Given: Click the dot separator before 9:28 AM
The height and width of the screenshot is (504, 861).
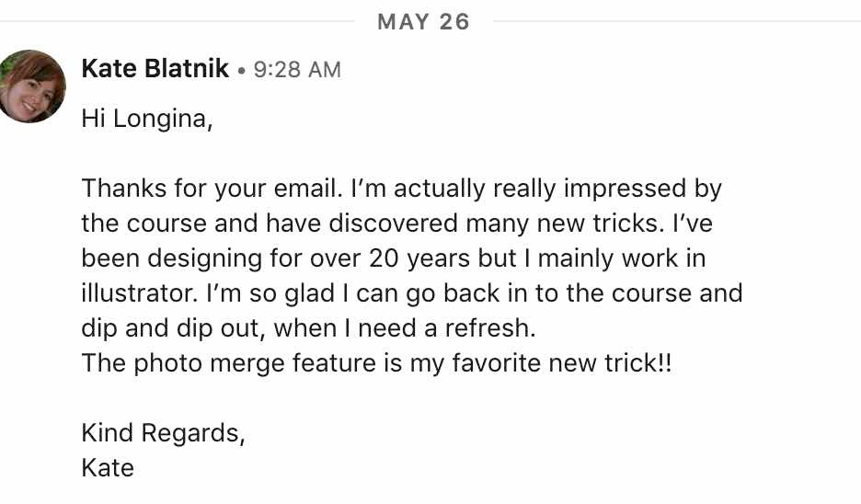Looking at the screenshot, I should click(241, 71).
